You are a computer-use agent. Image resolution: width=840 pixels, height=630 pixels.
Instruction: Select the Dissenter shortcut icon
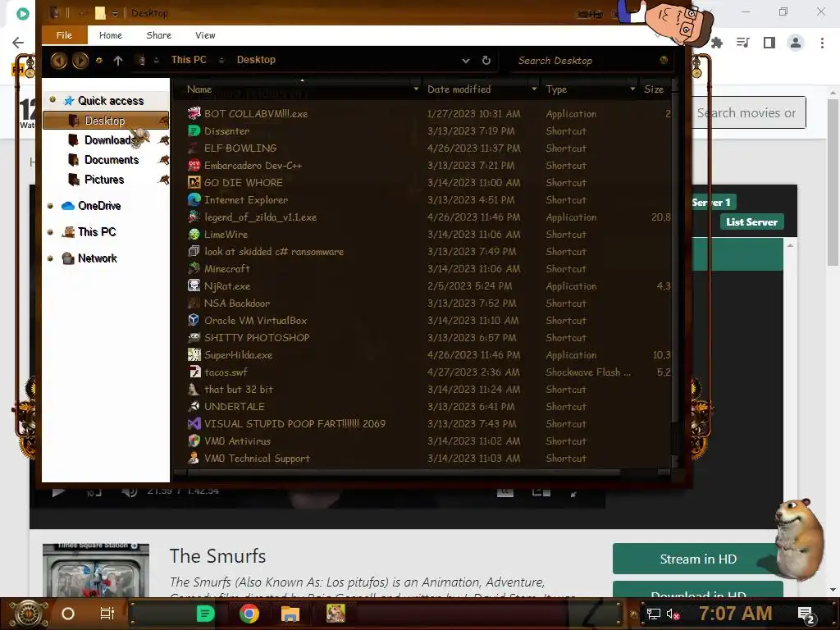[x=194, y=130]
